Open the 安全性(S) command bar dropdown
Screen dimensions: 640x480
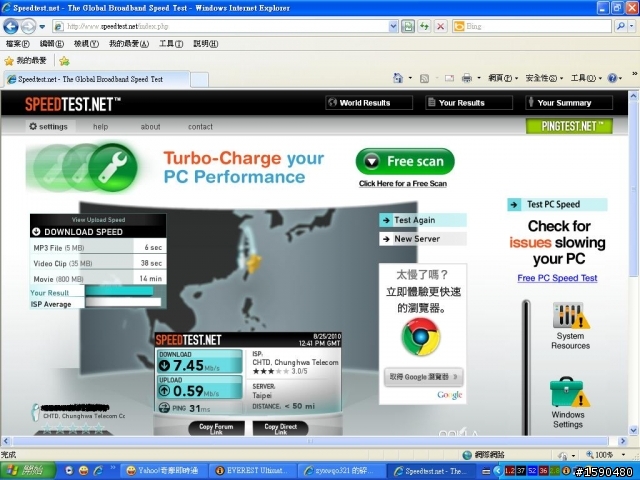[x=544, y=78]
